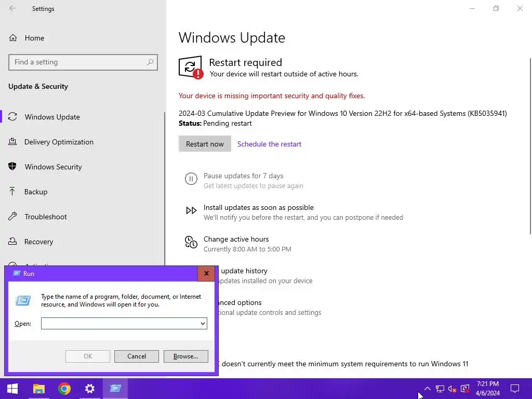Go back with the Settings back arrow
The height and width of the screenshot is (399, 532).
[x=12, y=8]
